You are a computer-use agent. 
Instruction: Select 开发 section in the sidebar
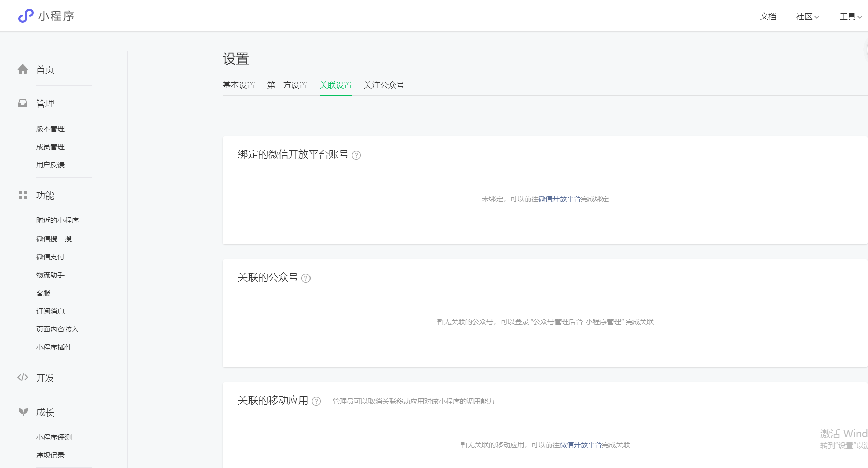(x=45, y=378)
